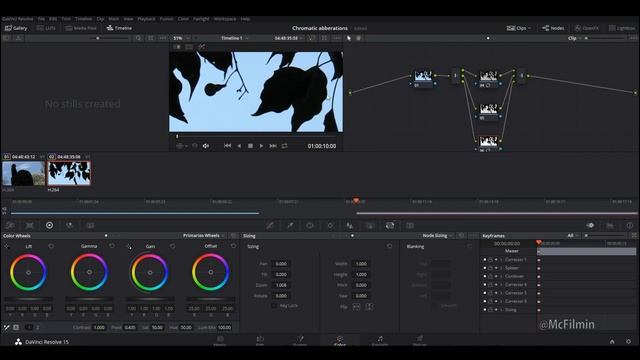Open the Primaries Wheels mode dropdown

pyautogui.click(x=204, y=236)
